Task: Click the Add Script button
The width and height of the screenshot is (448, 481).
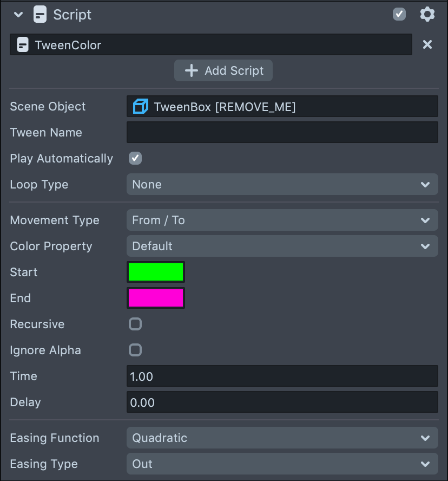Action: click(x=223, y=70)
